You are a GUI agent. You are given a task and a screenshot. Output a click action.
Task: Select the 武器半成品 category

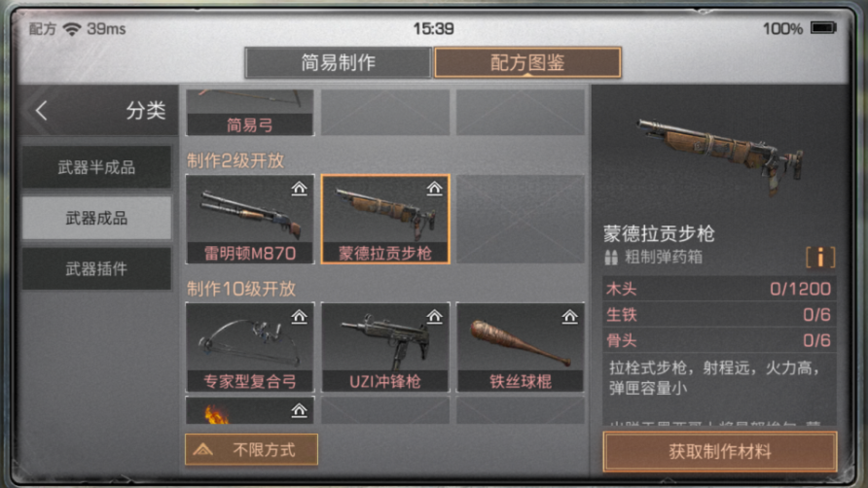point(97,167)
